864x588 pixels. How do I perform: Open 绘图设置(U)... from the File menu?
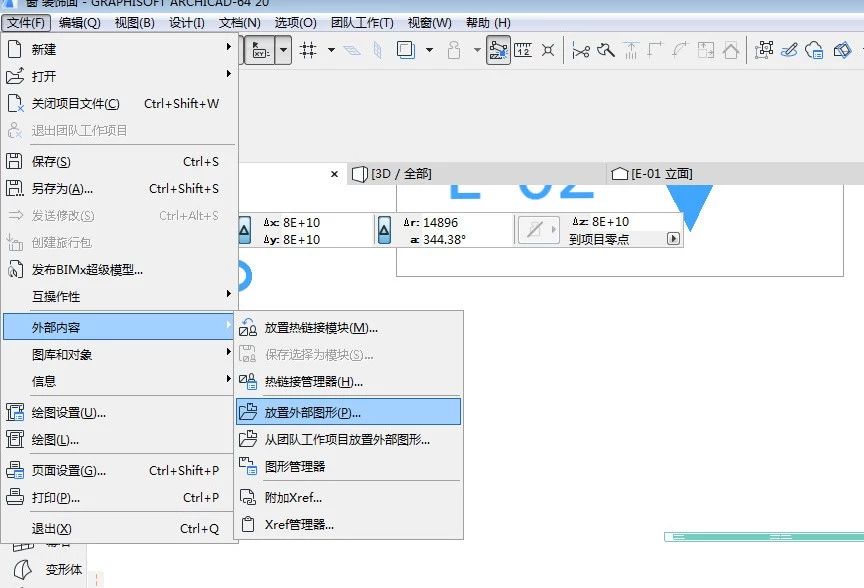tap(120, 412)
